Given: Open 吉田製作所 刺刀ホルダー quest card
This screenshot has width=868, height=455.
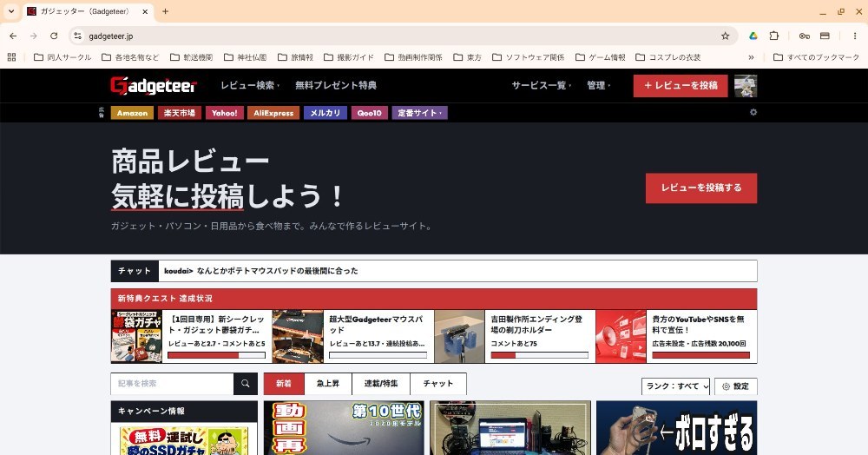Looking at the screenshot, I should coord(515,336).
